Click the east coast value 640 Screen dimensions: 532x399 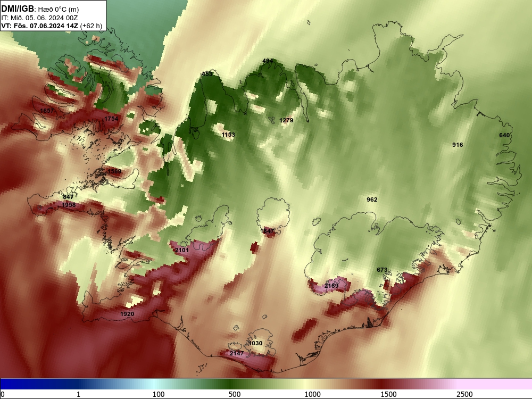(504, 135)
